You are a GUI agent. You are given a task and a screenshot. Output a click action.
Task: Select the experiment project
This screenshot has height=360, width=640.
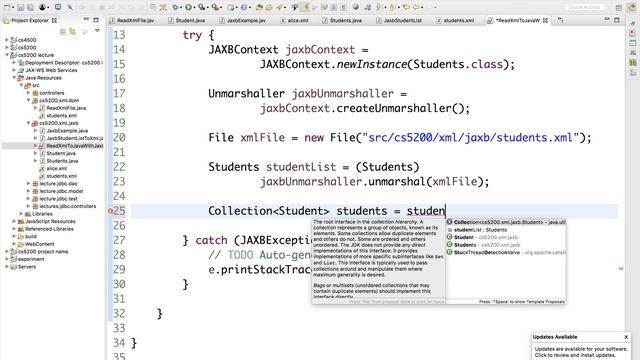click(31, 259)
